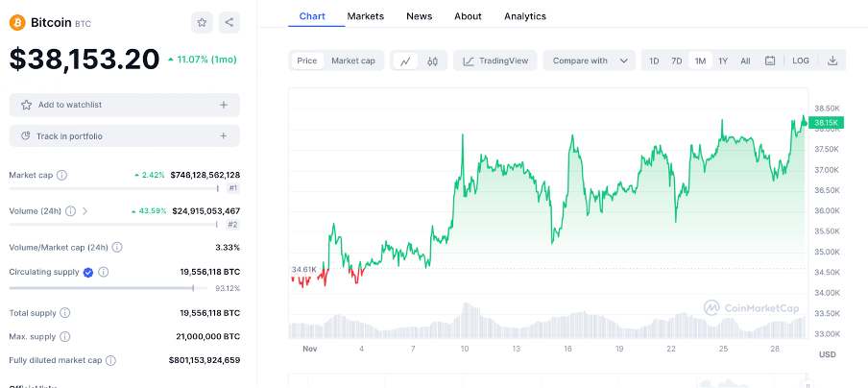Switch to the Markets tab
Viewport: 868px width, 388px height.
coord(365,16)
